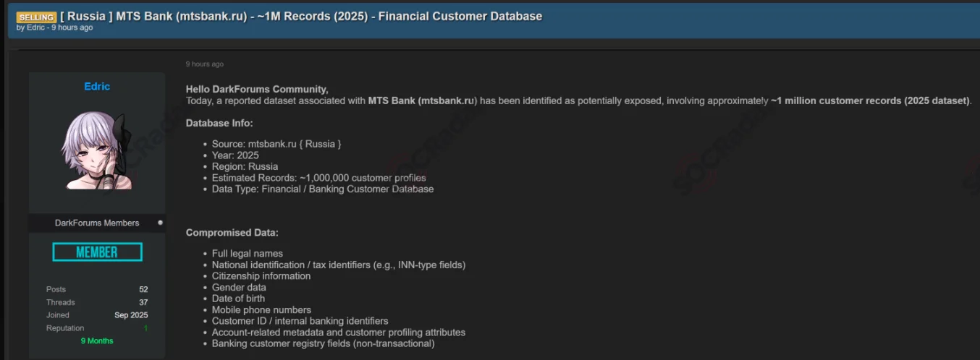The width and height of the screenshot is (980, 360).
Task: Click the online status dot beside DarkForums Members
Action: point(160,223)
